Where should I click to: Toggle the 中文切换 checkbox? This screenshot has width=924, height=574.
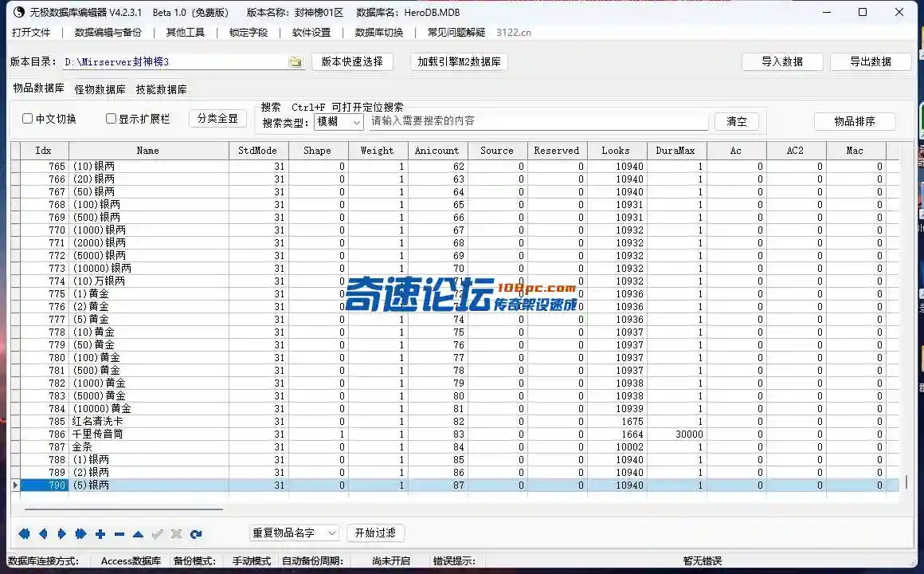[x=27, y=119]
